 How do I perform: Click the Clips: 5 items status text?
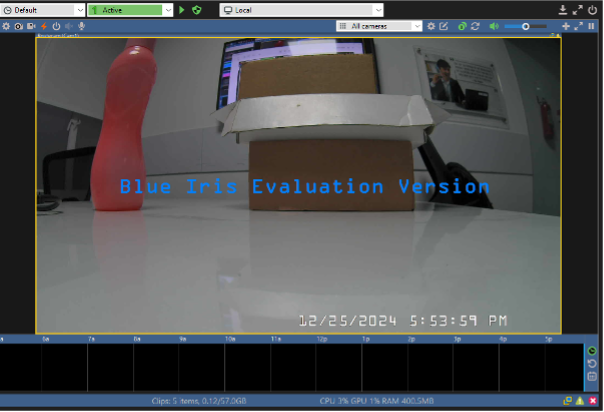click(x=199, y=401)
